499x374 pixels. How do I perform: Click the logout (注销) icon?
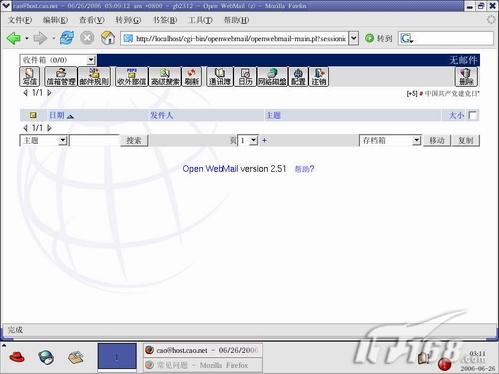click(x=319, y=76)
